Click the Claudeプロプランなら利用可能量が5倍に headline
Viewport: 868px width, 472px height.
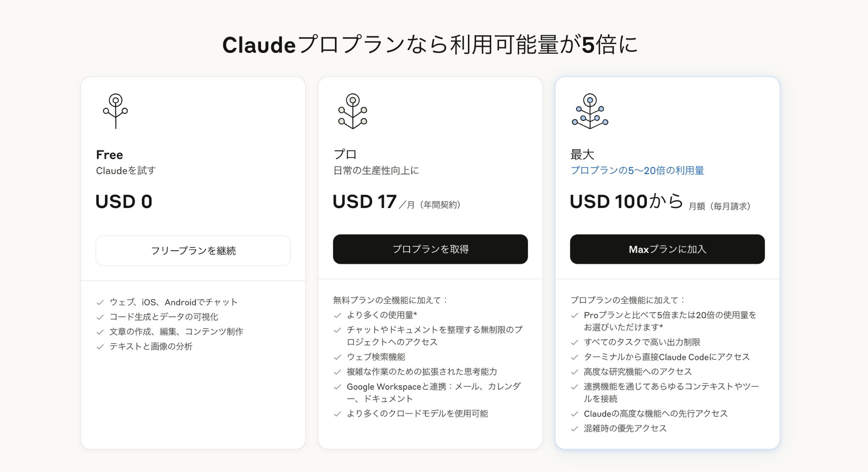(430, 45)
